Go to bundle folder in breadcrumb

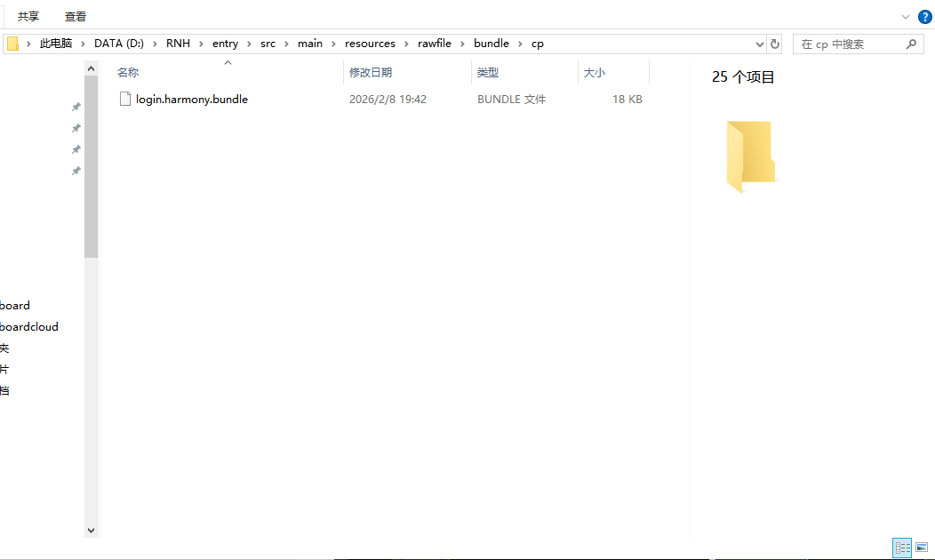(491, 44)
